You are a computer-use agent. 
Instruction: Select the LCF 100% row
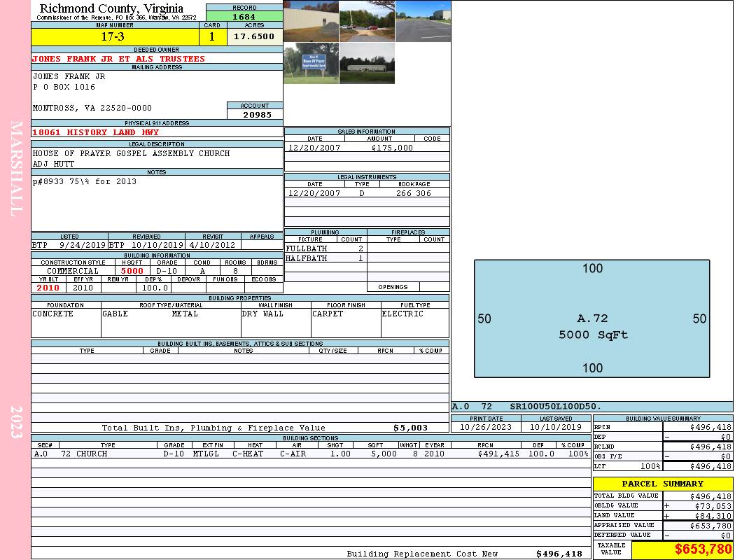tap(663, 466)
